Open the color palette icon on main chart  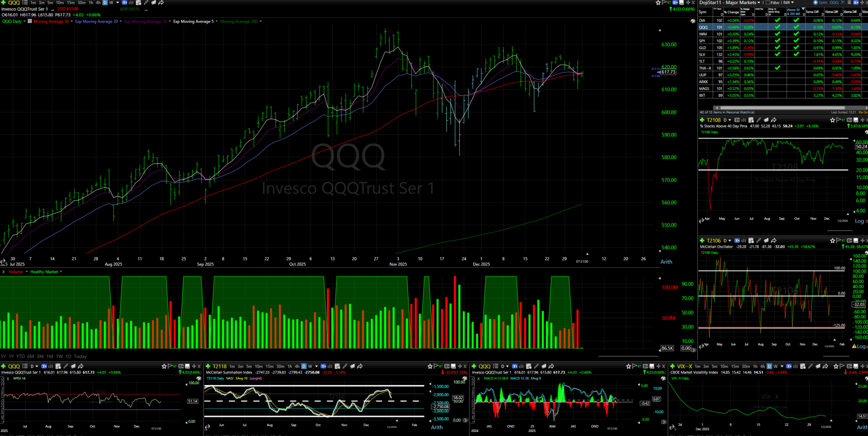pos(693,21)
